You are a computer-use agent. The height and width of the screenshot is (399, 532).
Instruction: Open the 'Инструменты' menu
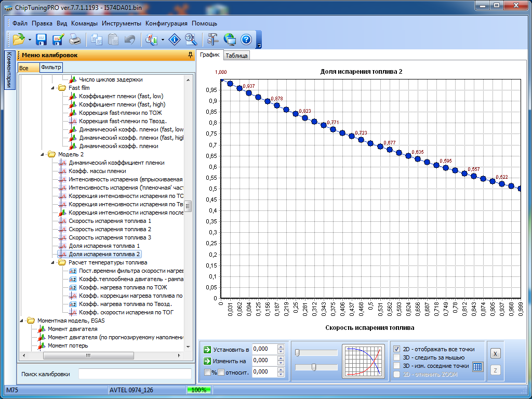[121, 23]
